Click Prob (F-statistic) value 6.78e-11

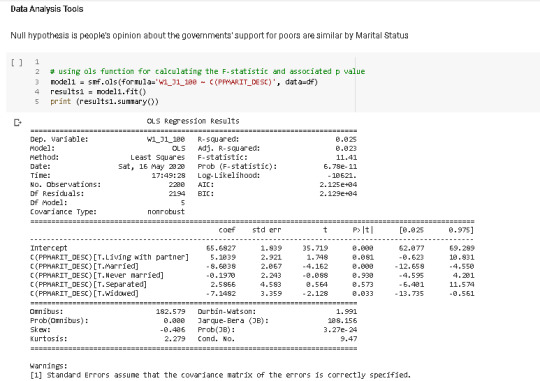pos(340,166)
